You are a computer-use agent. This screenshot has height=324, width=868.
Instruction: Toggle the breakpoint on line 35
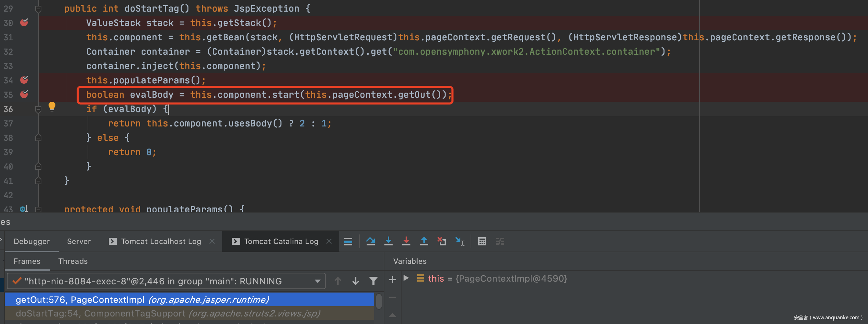pyautogui.click(x=24, y=94)
